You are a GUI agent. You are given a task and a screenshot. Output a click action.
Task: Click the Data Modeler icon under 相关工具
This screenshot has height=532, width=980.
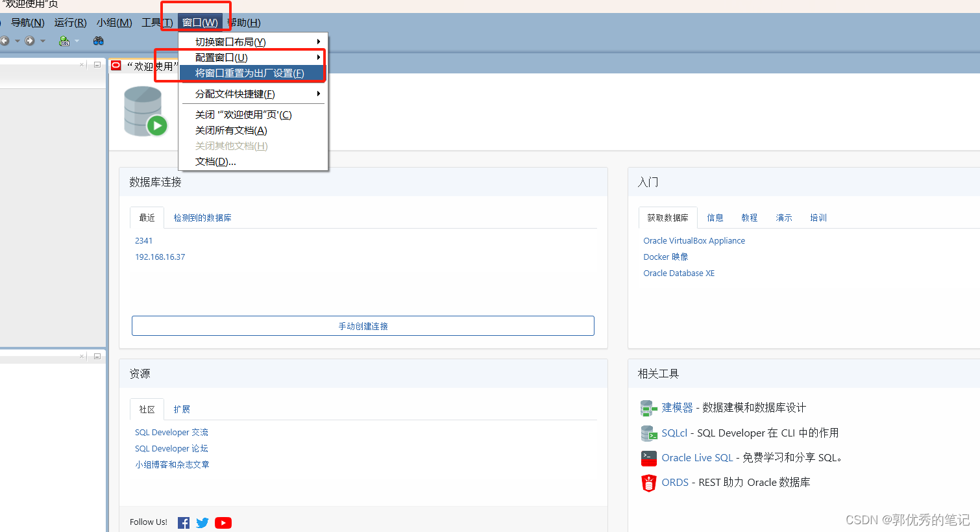pos(649,408)
